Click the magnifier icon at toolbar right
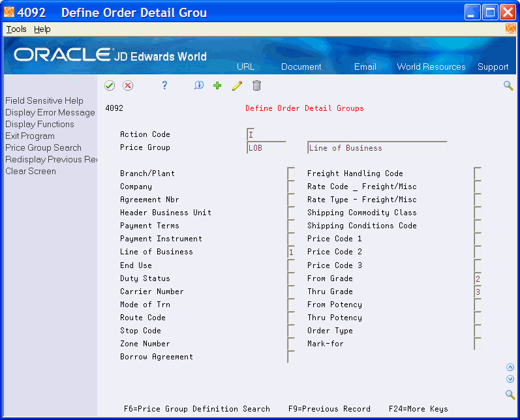 pyautogui.click(x=508, y=85)
